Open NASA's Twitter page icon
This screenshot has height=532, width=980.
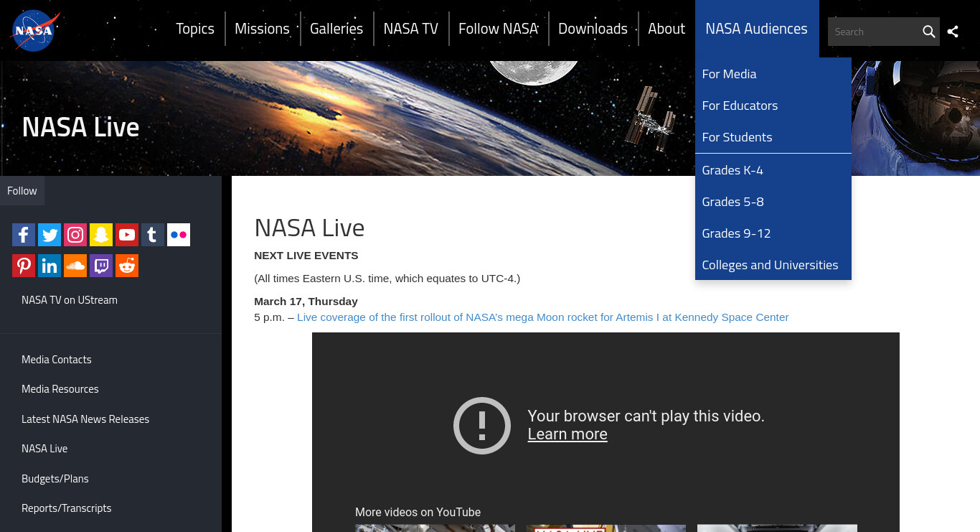[x=50, y=235]
